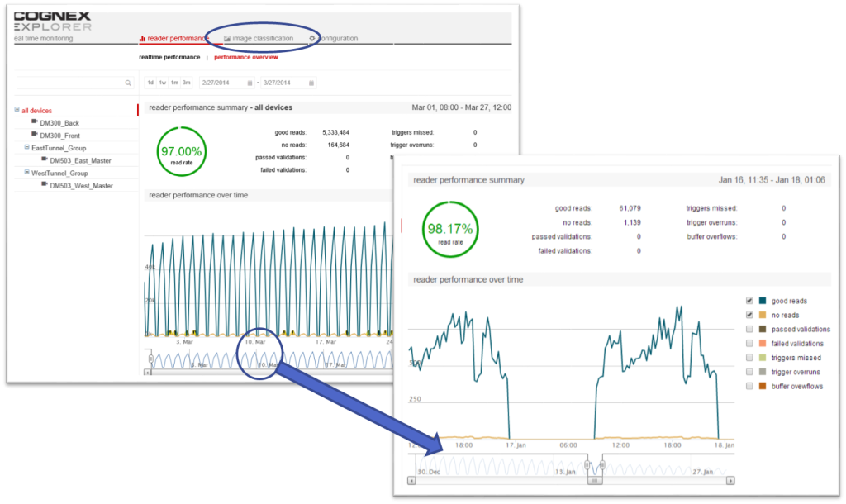The width and height of the screenshot is (846, 504).
Task: Select the DM300_Back reader device icon
Action: tap(35, 122)
